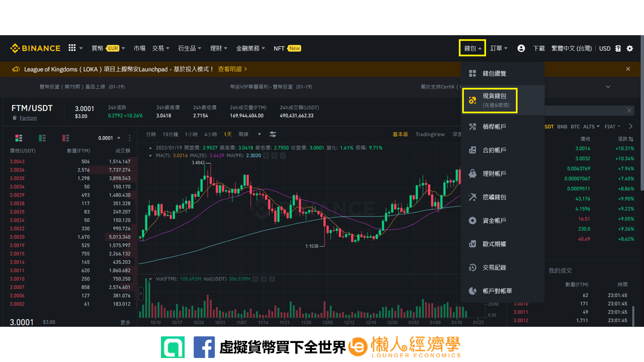Click the 歐式期權 icon
This screenshot has width=644, height=362.
point(472,244)
